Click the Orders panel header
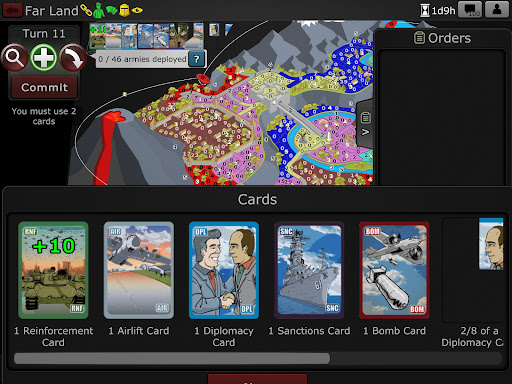Viewport: 512px width, 384px height. [x=442, y=38]
